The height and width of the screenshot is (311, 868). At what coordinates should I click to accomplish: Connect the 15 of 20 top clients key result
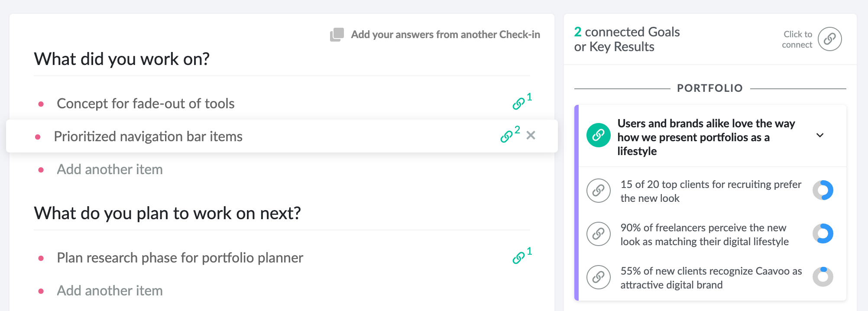tap(598, 191)
